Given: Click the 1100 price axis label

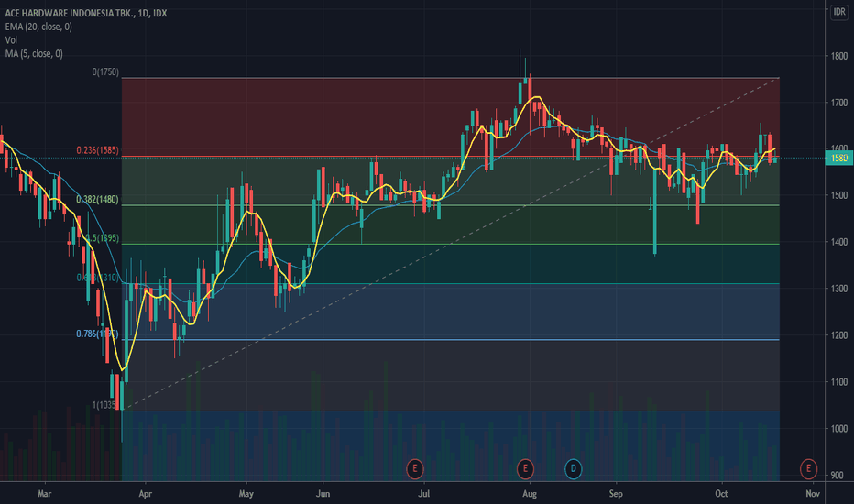Looking at the screenshot, I should coord(839,382).
